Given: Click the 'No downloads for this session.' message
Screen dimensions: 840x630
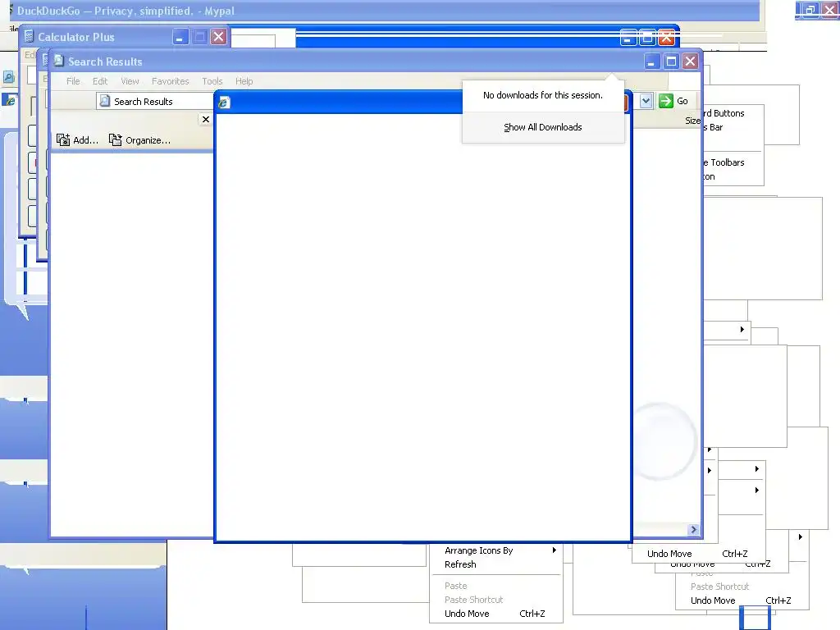Looking at the screenshot, I should point(543,95).
